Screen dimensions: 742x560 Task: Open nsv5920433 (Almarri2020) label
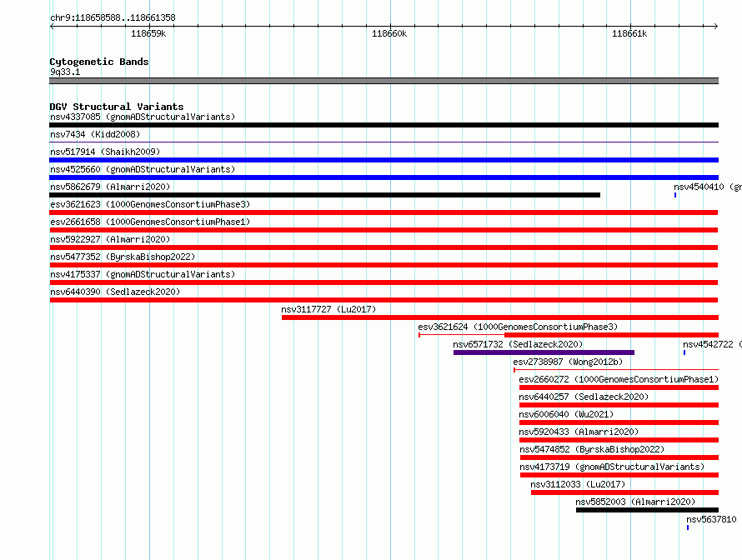pyautogui.click(x=579, y=432)
